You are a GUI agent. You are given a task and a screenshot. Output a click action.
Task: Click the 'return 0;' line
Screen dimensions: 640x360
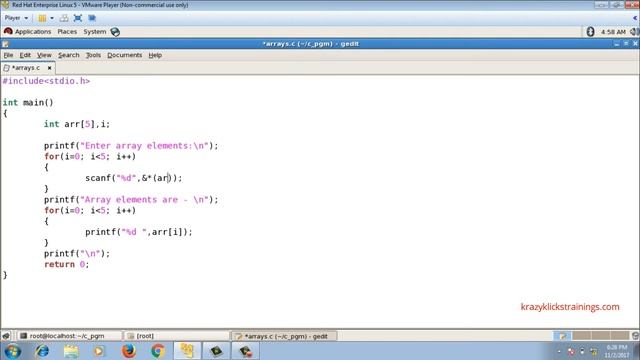pos(67,264)
